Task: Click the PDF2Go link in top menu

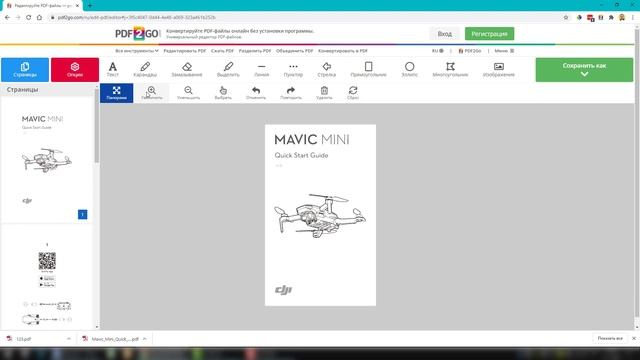Action: click(470, 51)
